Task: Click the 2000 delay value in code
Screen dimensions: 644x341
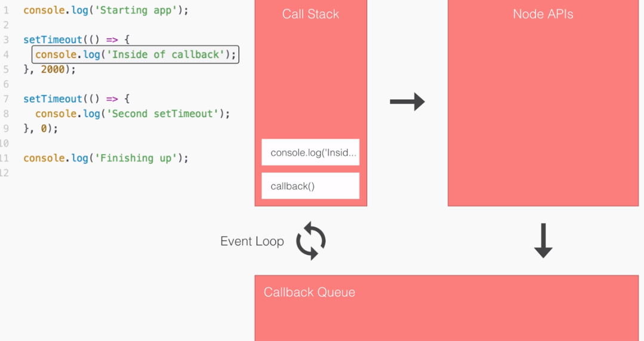Action: click(53, 69)
